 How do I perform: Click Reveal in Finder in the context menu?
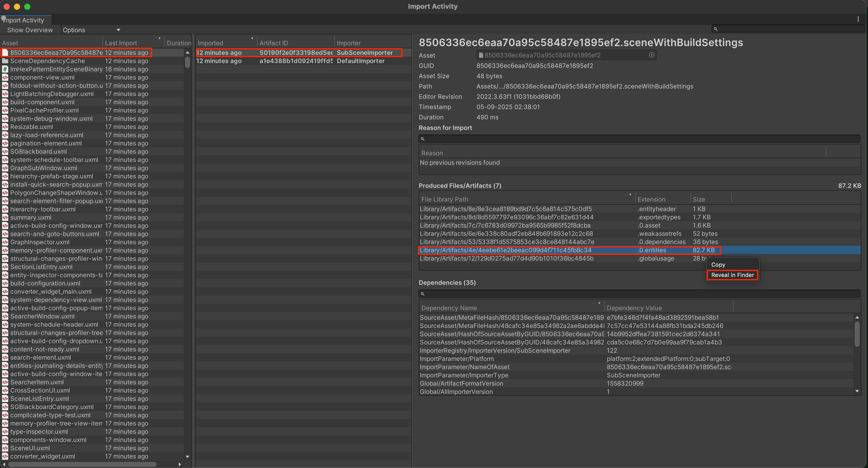(x=732, y=275)
